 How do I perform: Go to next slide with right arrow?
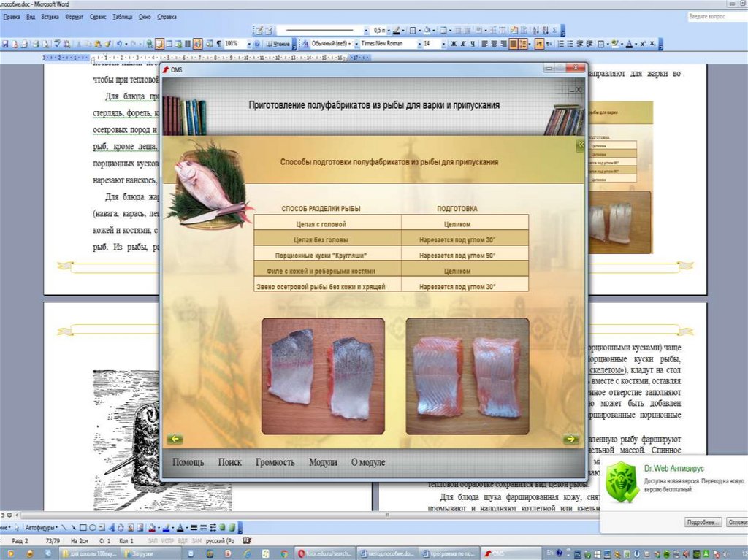(570, 439)
